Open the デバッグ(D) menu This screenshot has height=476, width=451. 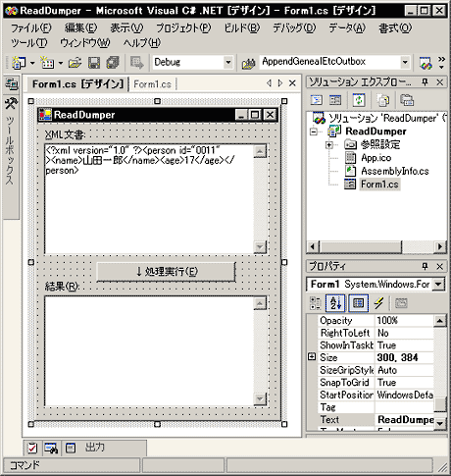294,28
